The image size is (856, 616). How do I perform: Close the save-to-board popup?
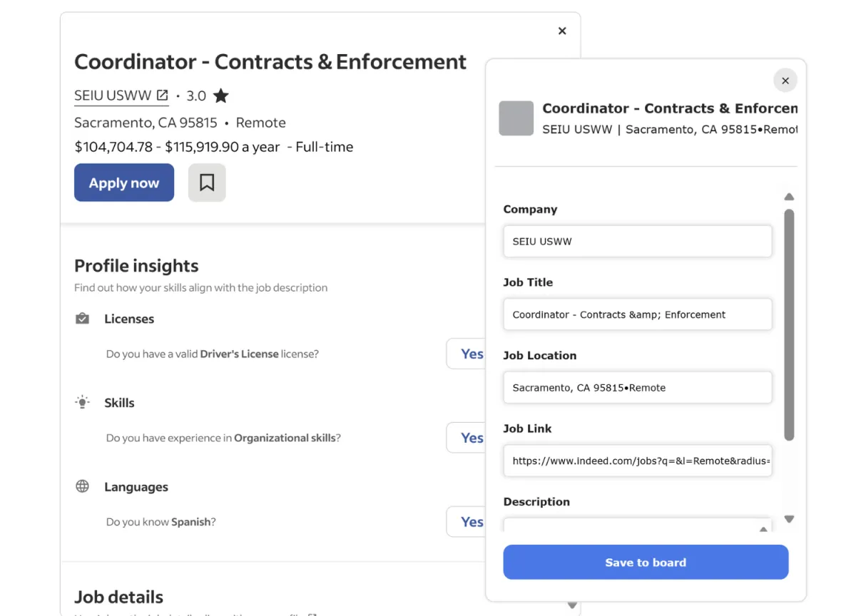[785, 81]
